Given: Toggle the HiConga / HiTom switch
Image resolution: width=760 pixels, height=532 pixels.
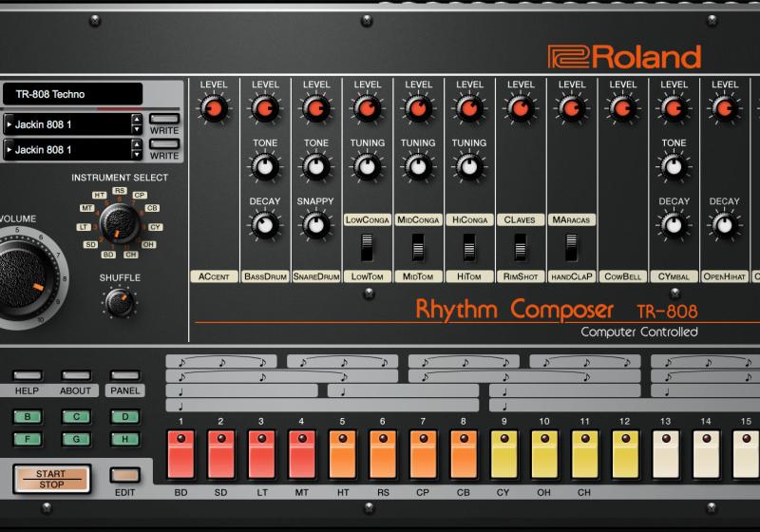Looking at the screenshot, I should point(469,248).
